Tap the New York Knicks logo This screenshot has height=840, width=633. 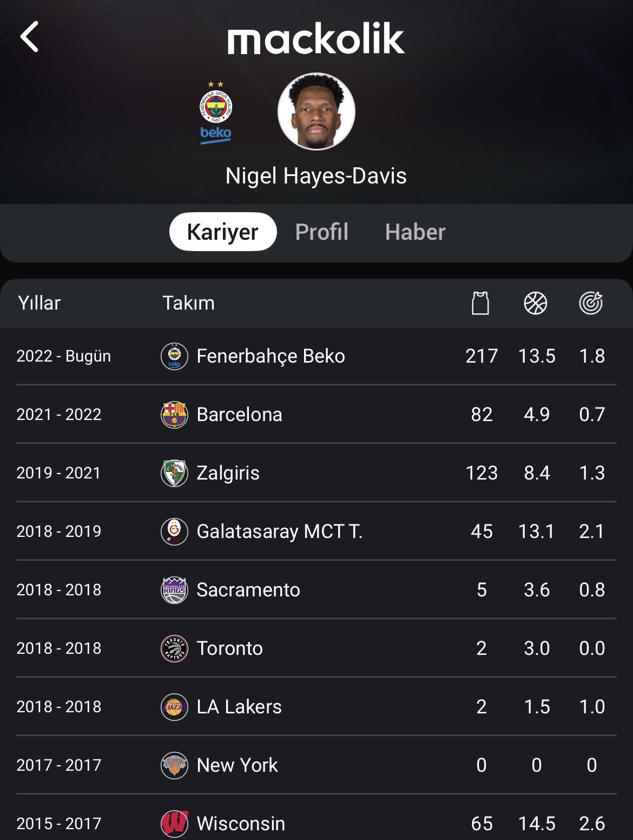point(174,765)
